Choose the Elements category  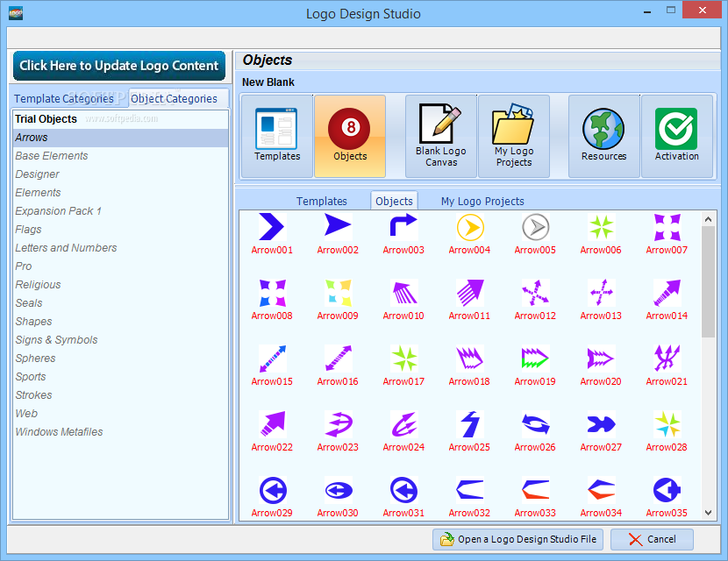[x=121, y=193]
